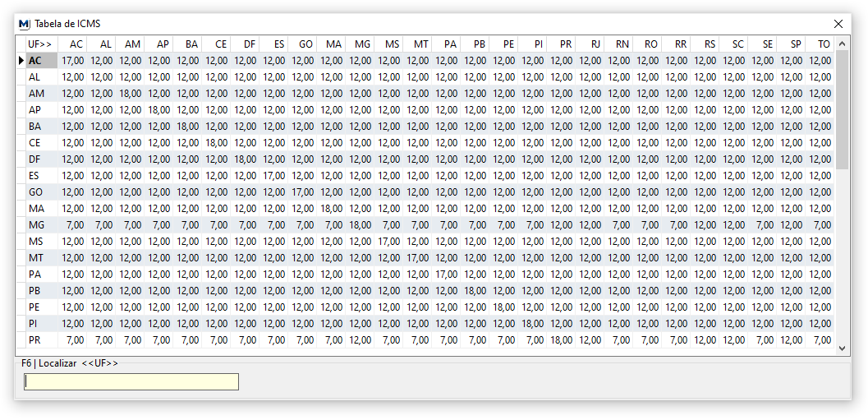Click the 17,00 cell in row AC
Image resolution: width=868 pixels, height=420 pixels.
[x=72, y=60]
